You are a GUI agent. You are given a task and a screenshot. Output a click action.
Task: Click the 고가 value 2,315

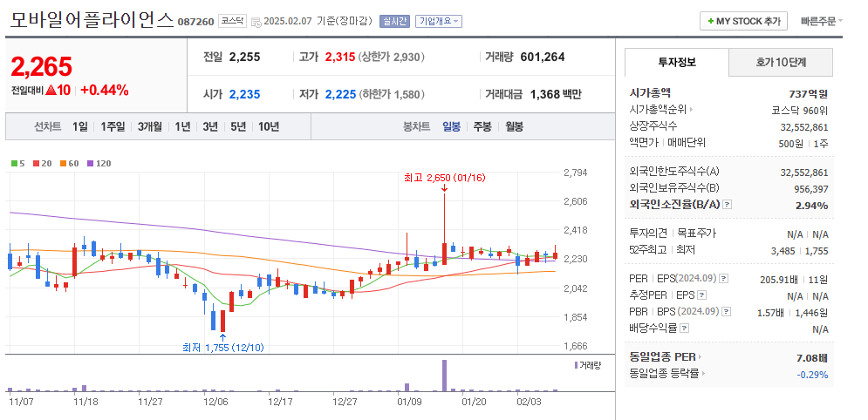[x=340, y=57]
